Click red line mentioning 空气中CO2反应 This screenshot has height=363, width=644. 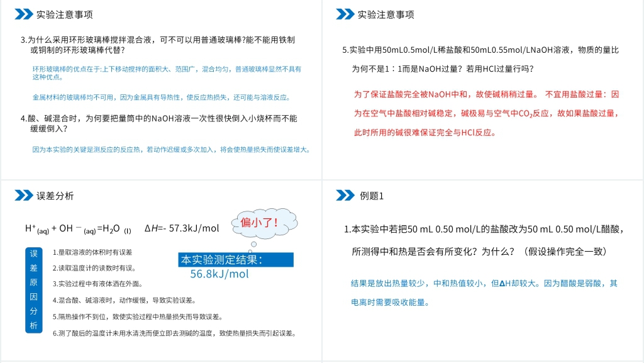486,114
